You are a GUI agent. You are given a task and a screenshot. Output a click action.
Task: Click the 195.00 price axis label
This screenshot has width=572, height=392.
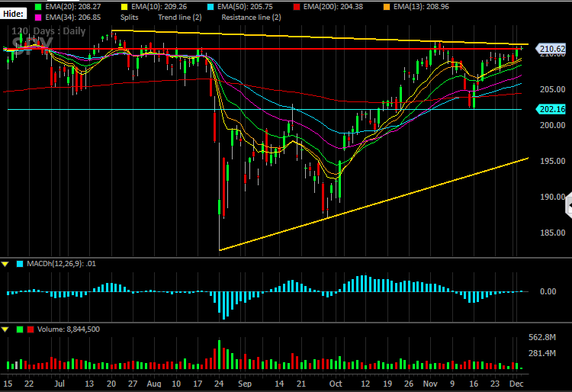click(x=553, y=161)
